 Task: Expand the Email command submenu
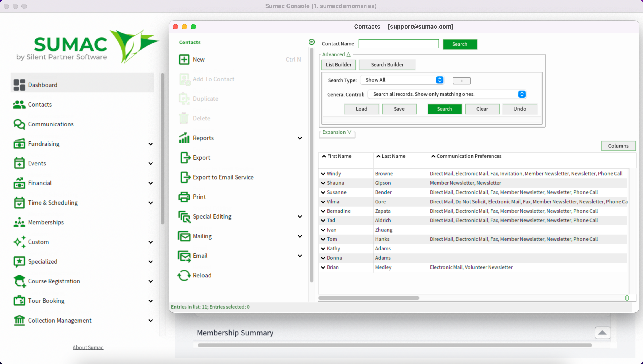[300, 256]
